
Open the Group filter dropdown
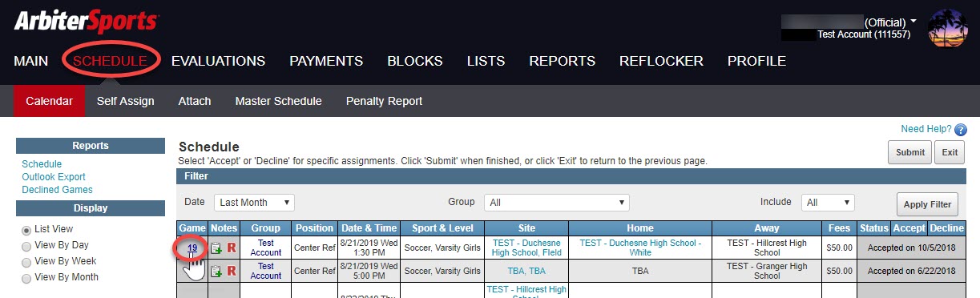(556, 203)
